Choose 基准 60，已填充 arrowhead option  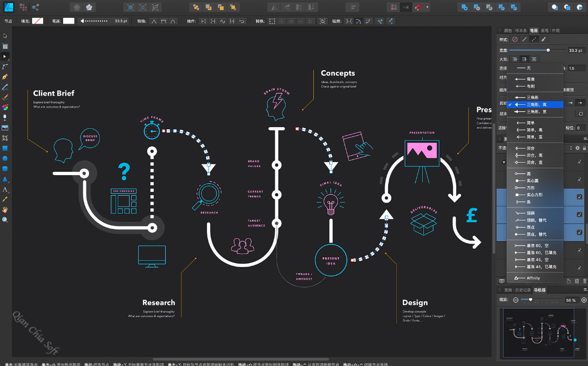(x=535, y=252)
